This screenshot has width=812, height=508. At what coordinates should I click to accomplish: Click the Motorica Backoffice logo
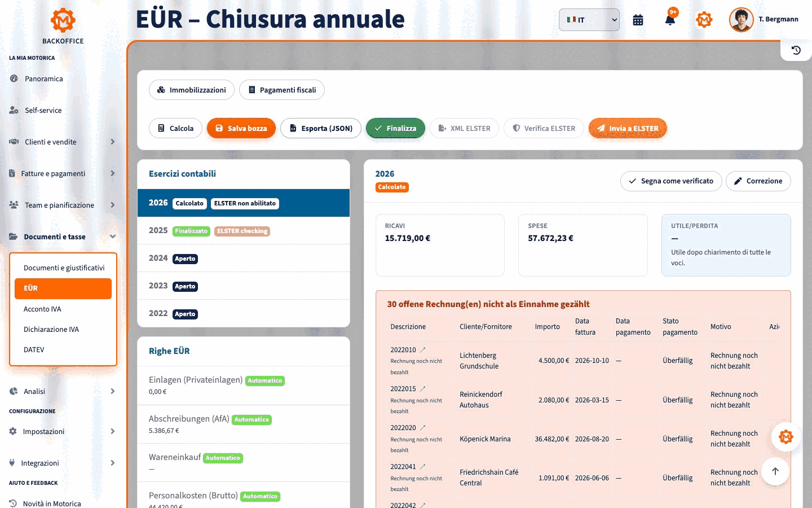(x=63, y=26)
